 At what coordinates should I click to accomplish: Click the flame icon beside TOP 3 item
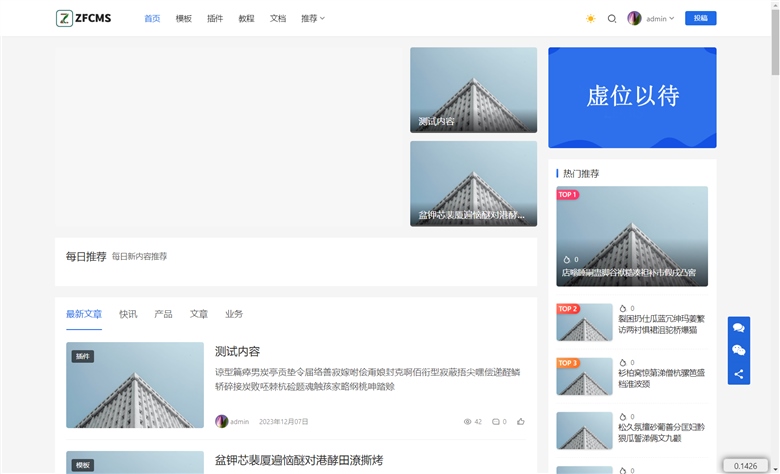pyautogui.click(x=622, y=363)
